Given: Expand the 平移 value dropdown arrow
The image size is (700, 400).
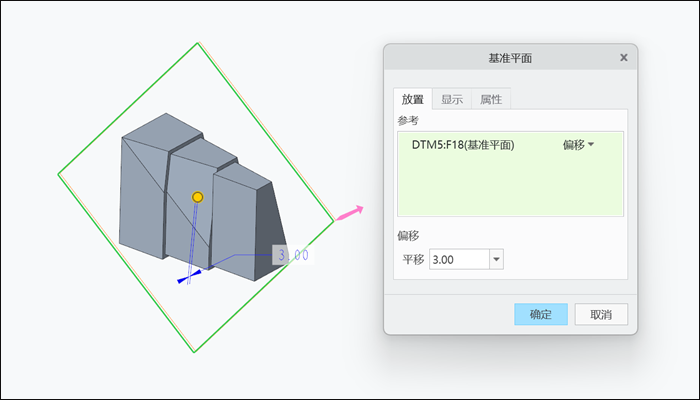Looking at the screenshot, I should point(496,259).
